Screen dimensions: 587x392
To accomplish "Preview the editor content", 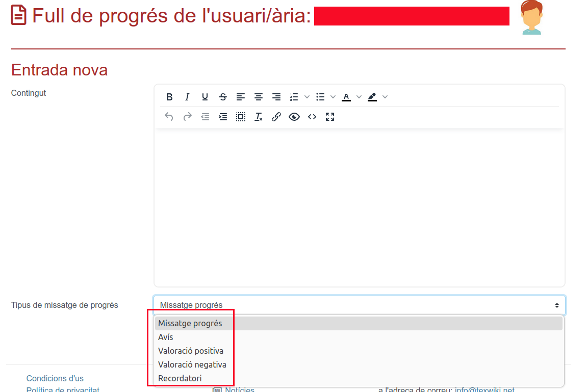I will 294,117.
